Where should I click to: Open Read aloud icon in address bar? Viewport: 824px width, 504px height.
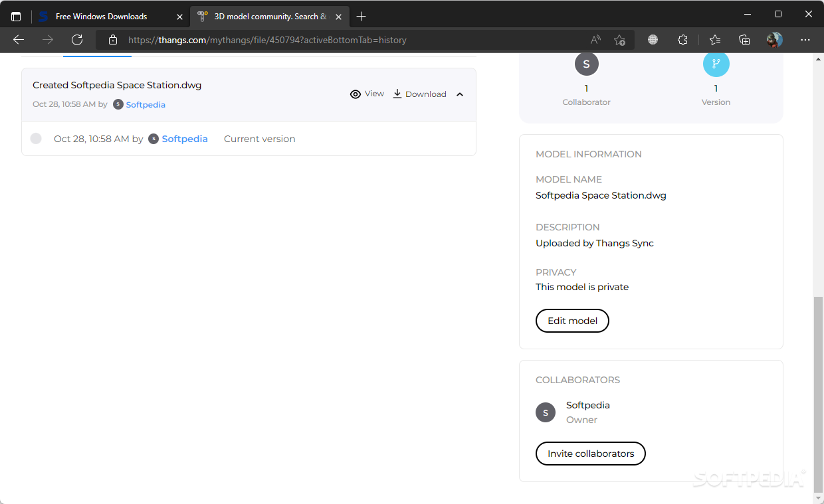click(x=595, y=40)
